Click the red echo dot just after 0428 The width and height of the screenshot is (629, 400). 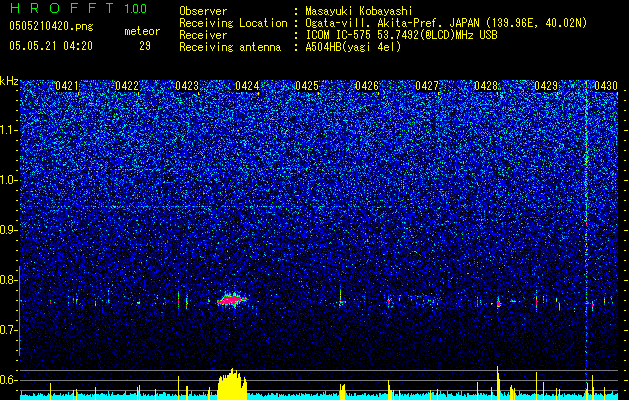click(x=499, y=304)
